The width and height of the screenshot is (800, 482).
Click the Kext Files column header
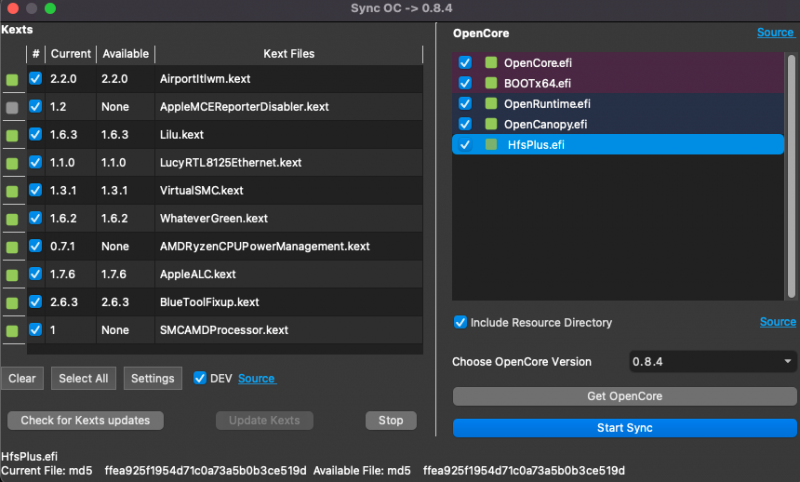tap(289, 54)
